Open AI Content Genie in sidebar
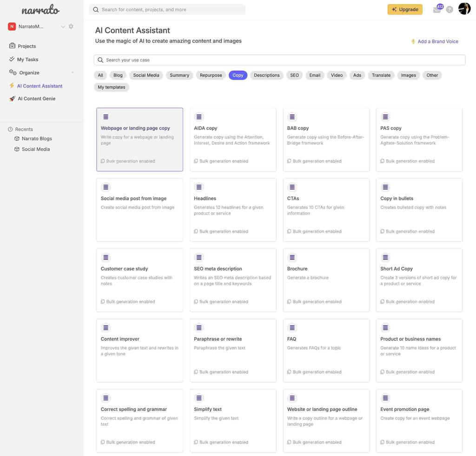The image size is (476, 456). (x=36, y=99)
